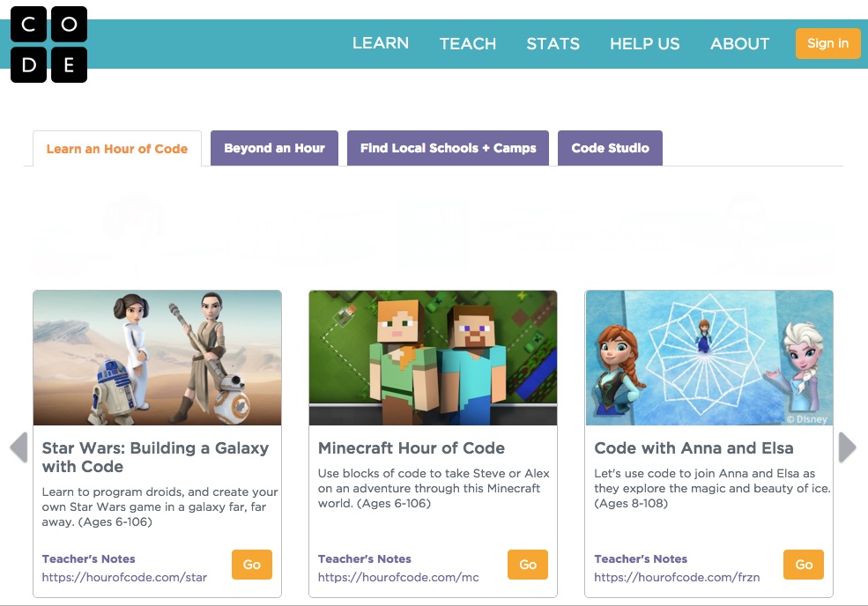Screen dimensions: 868x606
Task: Open the Minecraft Steve and Alex thumbnail
Action: (x=433, y=358)
